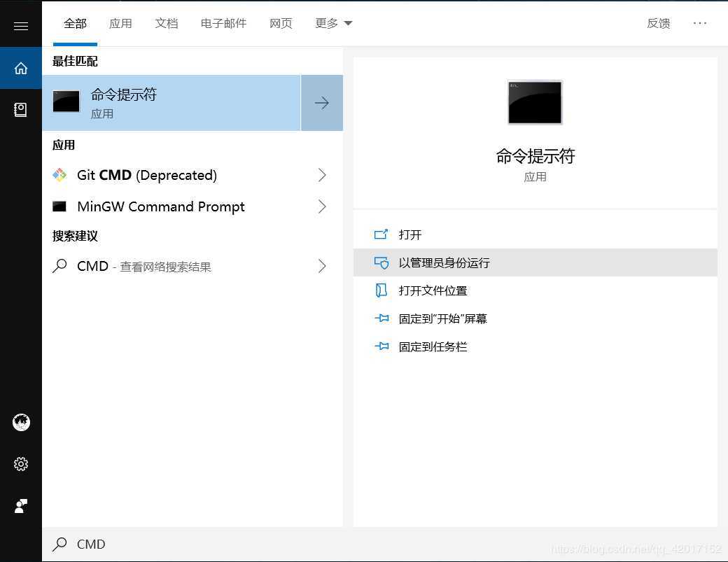Screen dimensions: 728x562
Task: Expand 命令提示符 details arrow
Action: 322,103
